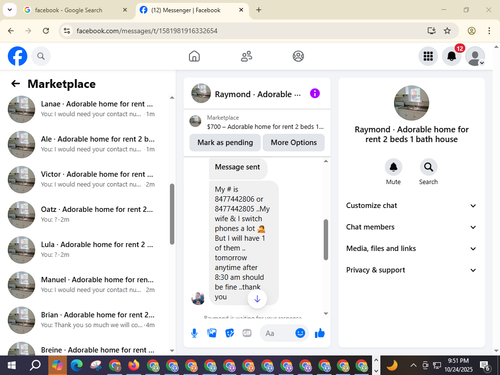
Task: Open Microsoft Edge from taskbar
Action: click(77, 365)
